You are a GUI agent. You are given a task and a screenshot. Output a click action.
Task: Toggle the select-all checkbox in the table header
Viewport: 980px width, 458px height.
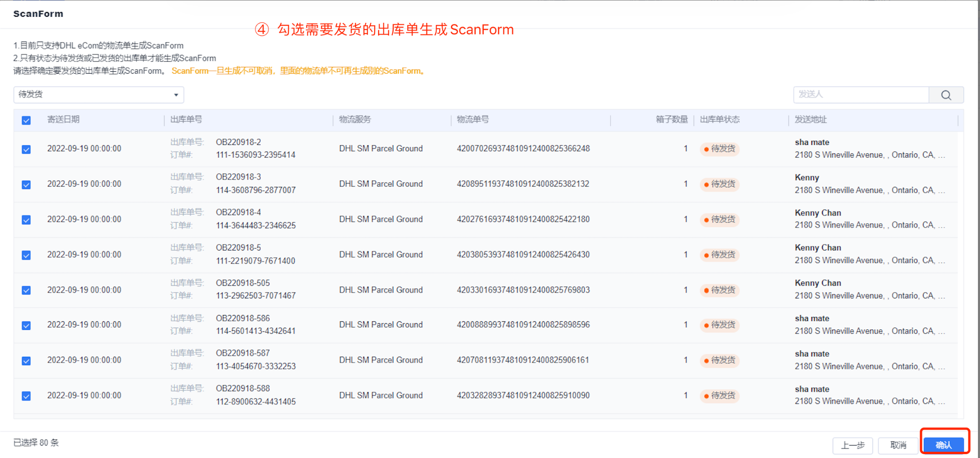(26, 120)
